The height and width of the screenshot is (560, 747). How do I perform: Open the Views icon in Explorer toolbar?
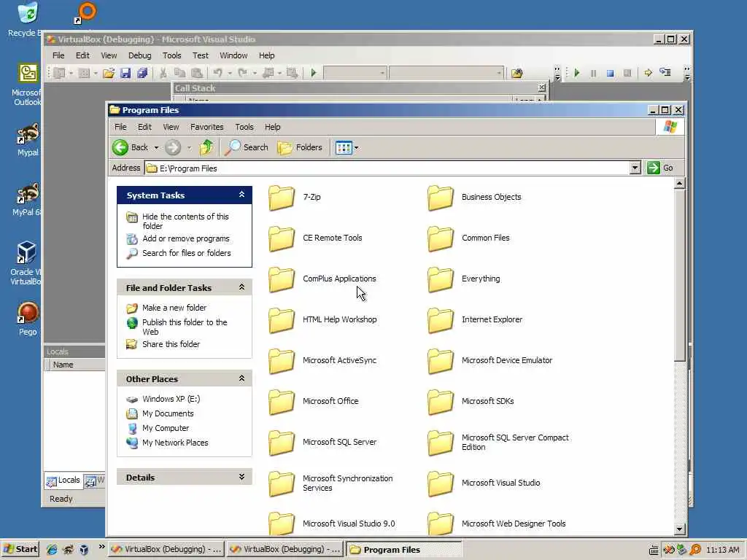point(344,147)
